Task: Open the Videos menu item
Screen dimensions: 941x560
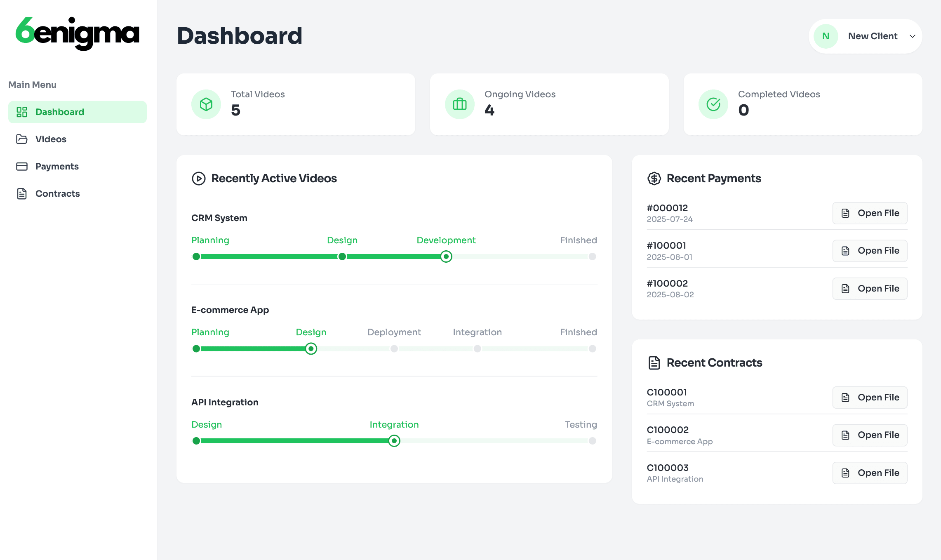Action: [x=51, y=139]
